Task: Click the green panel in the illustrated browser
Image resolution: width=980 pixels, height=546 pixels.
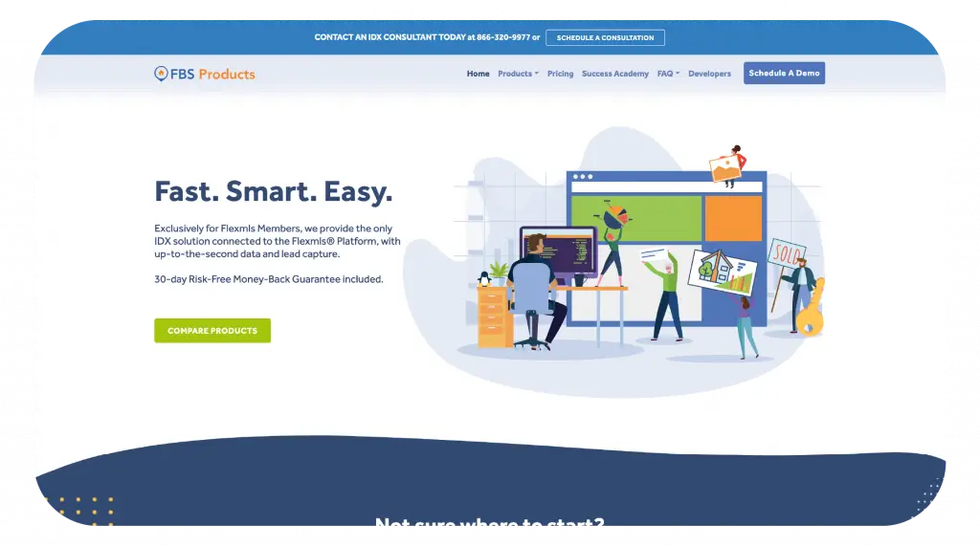Action: (x=635, y=218)
